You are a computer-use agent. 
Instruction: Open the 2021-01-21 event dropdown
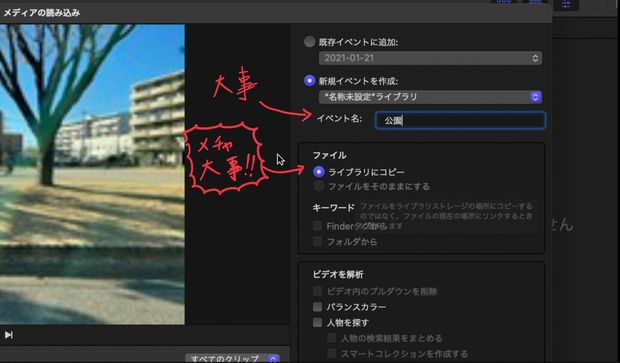[x=430, y=58]
